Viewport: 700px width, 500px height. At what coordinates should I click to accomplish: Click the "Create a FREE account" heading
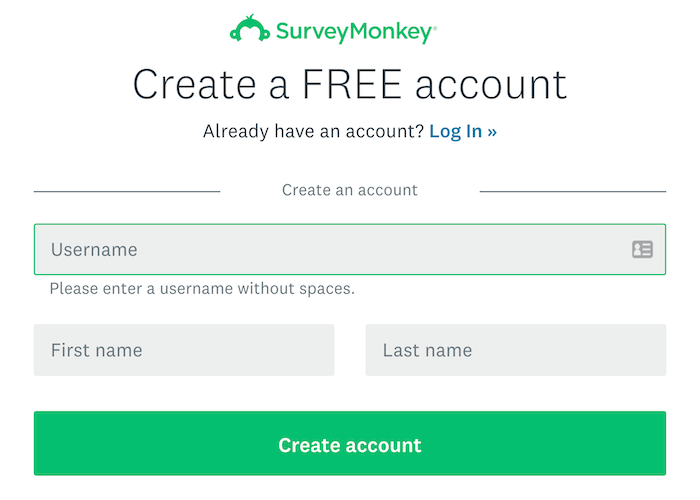[350, 84]
